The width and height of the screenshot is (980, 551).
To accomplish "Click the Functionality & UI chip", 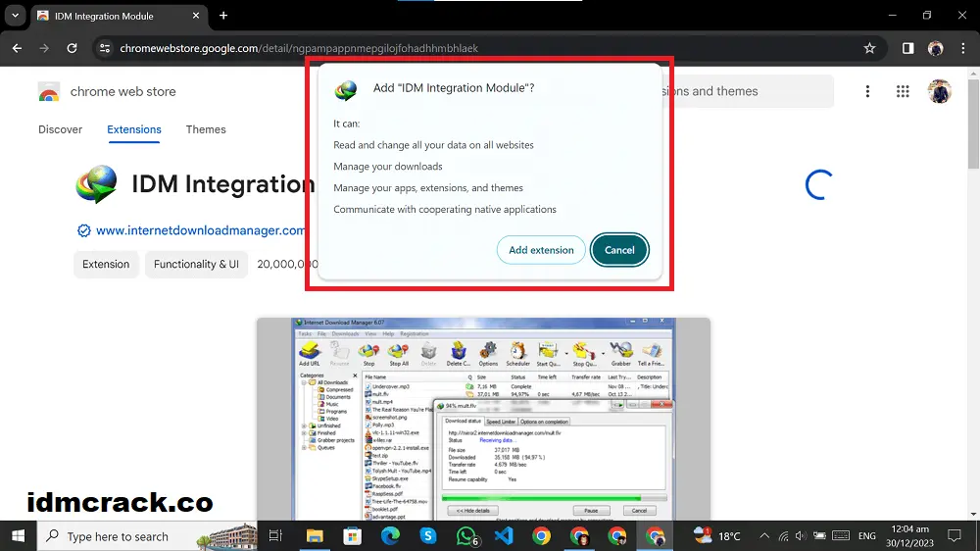I will pos(196,264).
